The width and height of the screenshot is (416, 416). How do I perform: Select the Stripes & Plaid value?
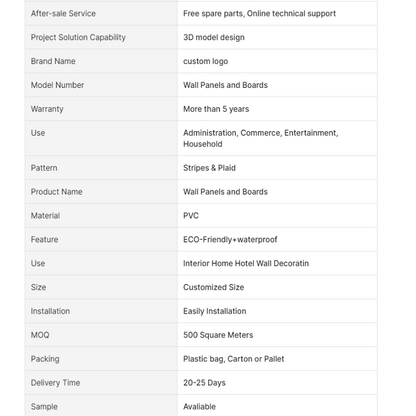point(209,168)
